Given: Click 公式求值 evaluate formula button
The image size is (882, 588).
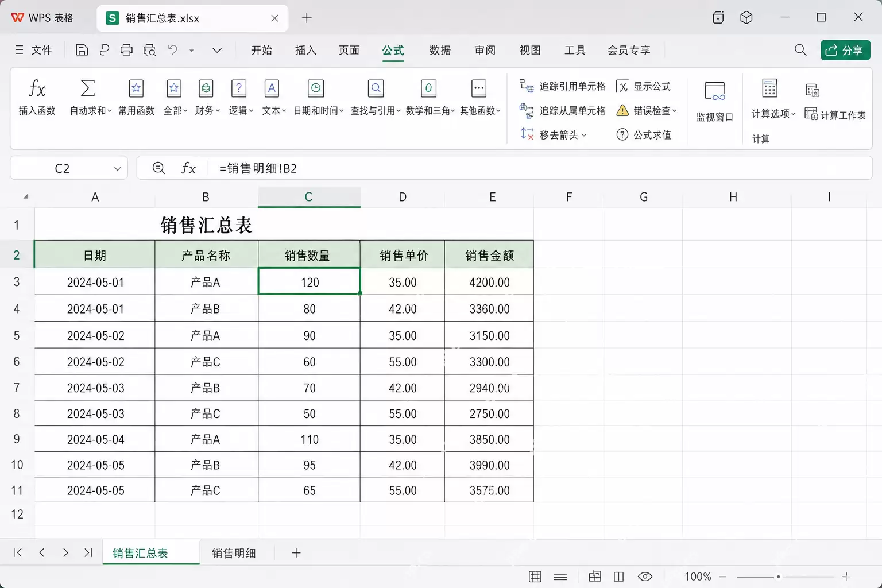Looking at the screenshot, I should click(644, 134).
